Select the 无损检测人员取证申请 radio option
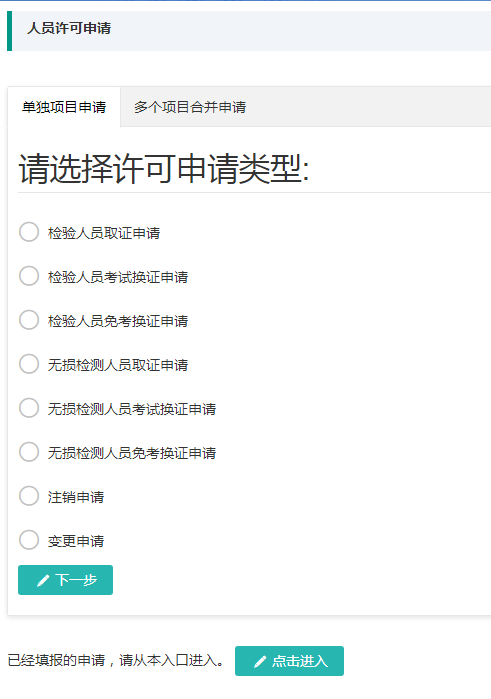This screenshot has width=491, height=699. pos(29,364)
